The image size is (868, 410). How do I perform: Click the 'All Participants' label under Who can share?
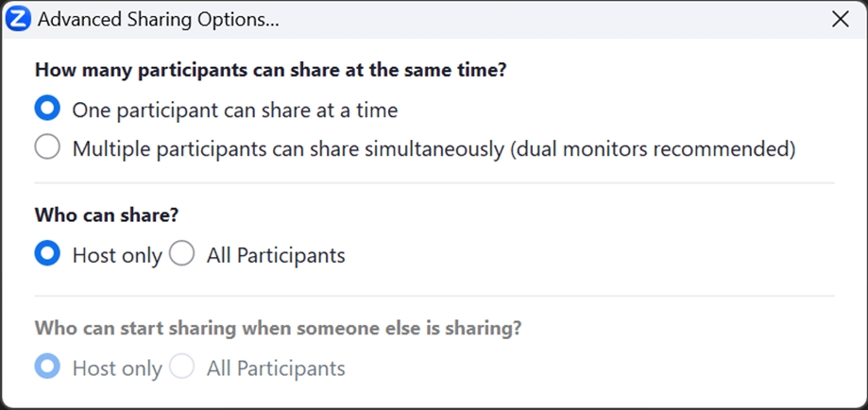click(x=276, y=255)
